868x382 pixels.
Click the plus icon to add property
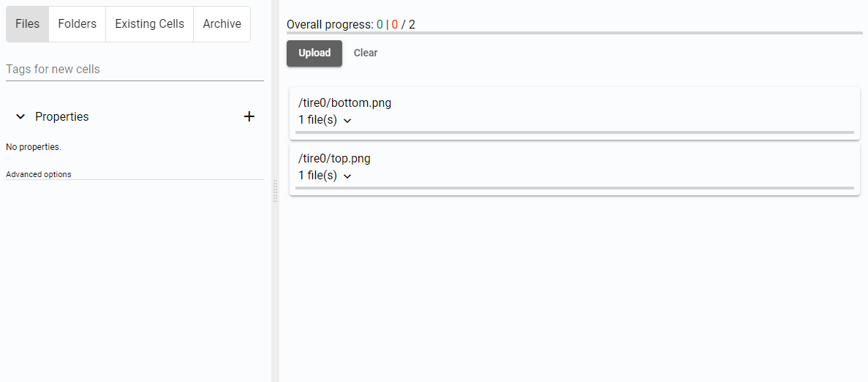click(x=249, y=116)
